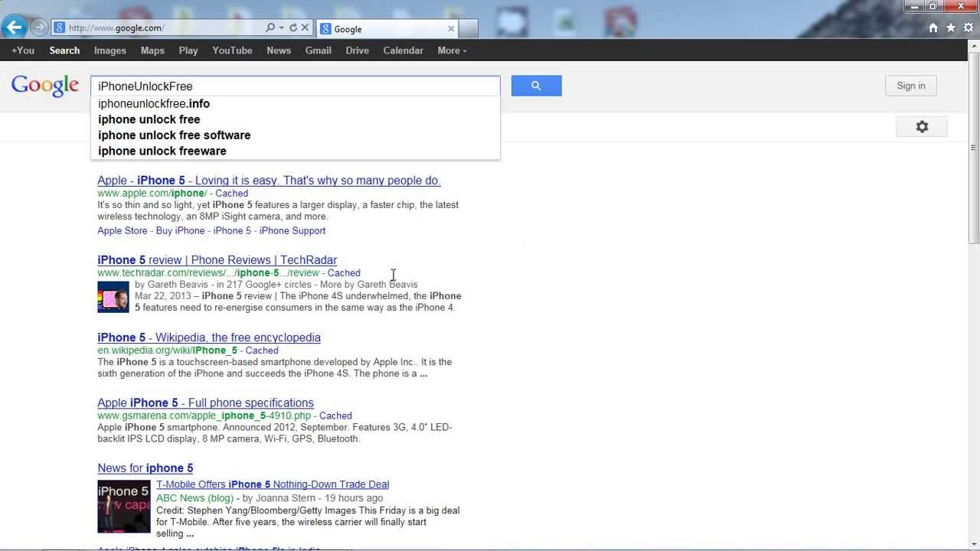Open Apple iPhone 5 result link

(x=269, y=181)
